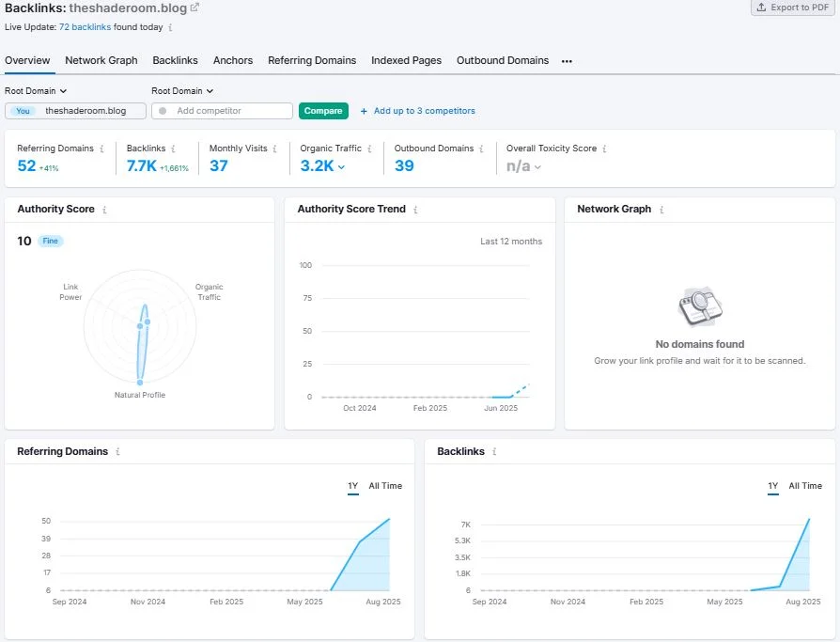Click info icon next to Referring Domains metric

pyautogui.click(x=101, y=149)
